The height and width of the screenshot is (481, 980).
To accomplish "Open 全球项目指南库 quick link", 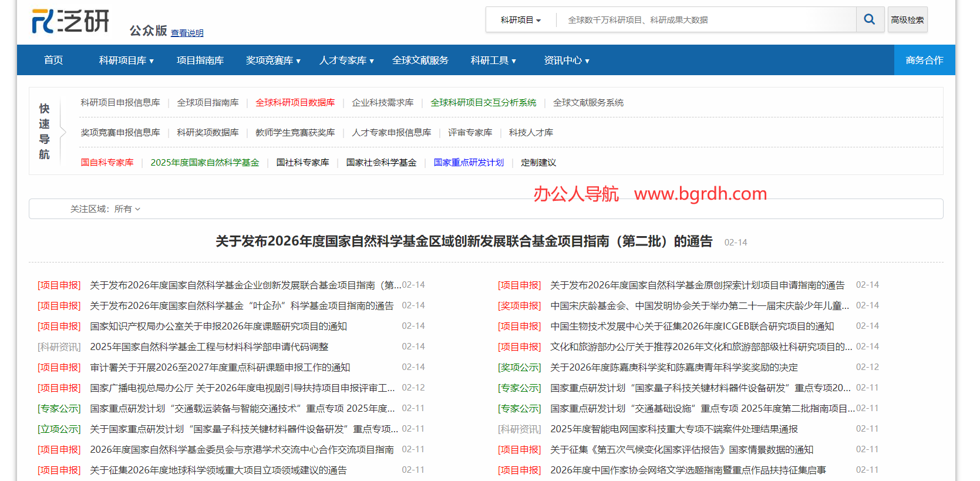I will pos(208,103).
